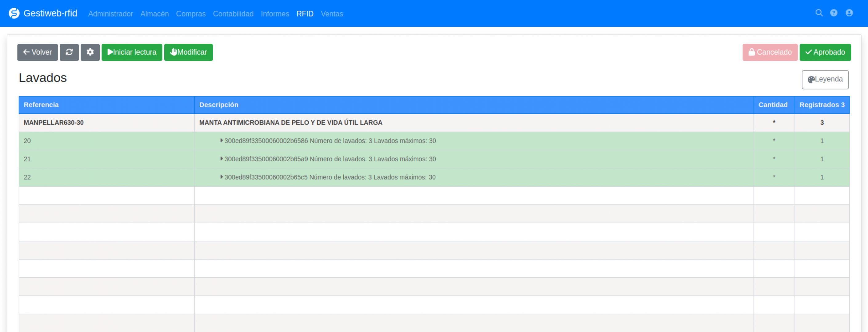
Task: Click the Referencia column header
Action: pyautogui.click(x=106, y=105)
